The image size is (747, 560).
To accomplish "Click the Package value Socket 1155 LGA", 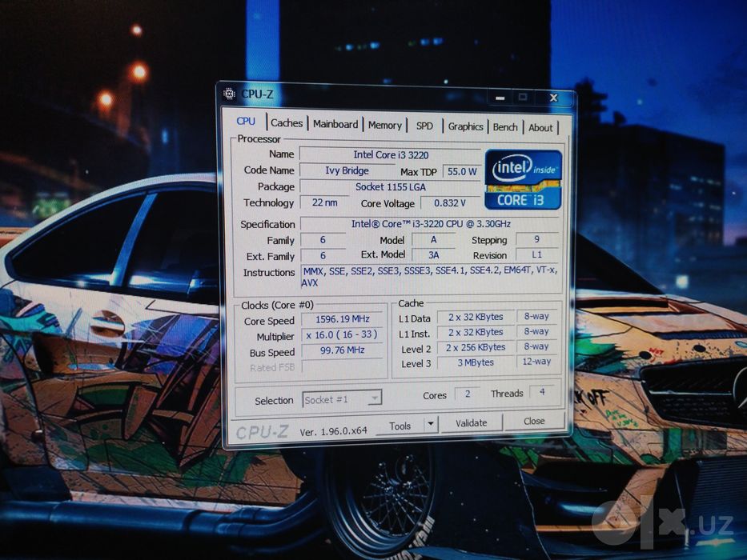I will (x=390, y=186).
